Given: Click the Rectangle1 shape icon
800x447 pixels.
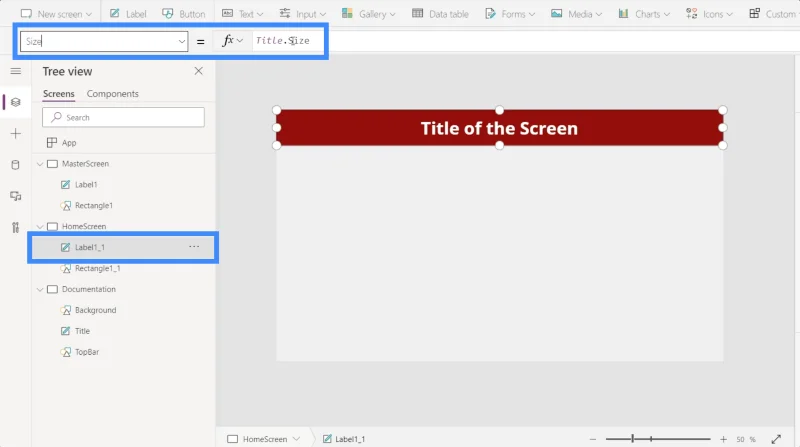Looking at the screenshot, I should pos(65,206).
